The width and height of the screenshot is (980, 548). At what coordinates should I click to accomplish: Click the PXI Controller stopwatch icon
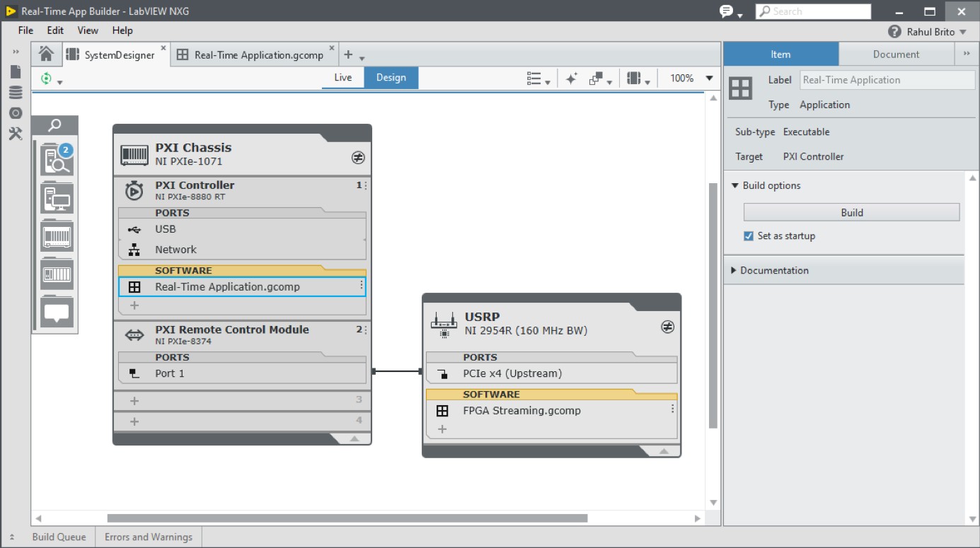pos(134,191)
